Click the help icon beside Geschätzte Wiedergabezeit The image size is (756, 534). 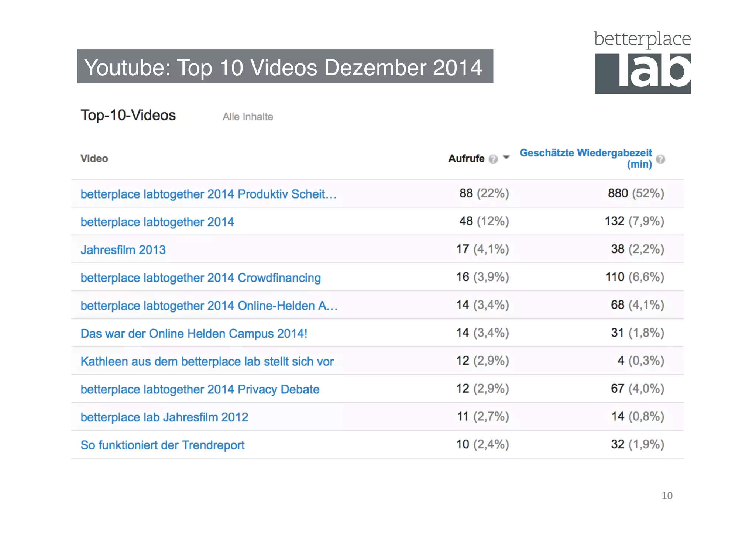click(661, 159)
